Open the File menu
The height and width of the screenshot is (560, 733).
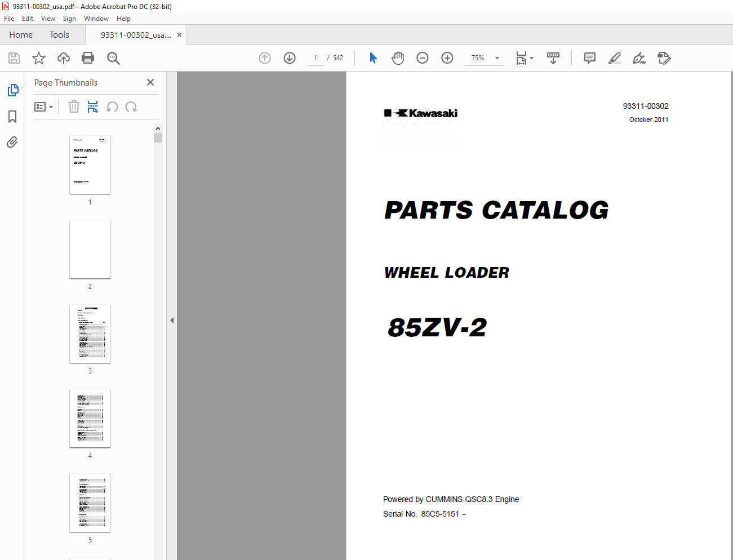9,19
